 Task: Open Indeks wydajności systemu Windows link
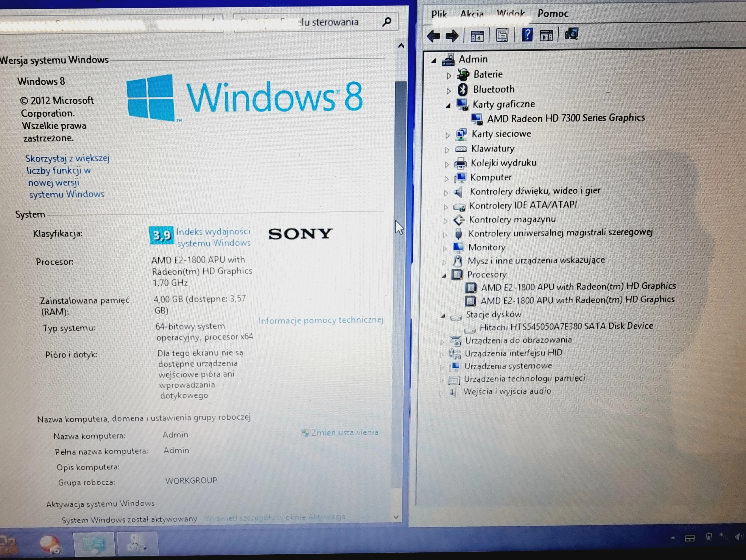click(214, 237)
